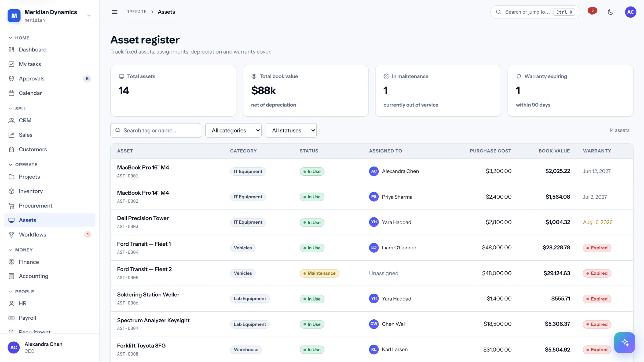This screenshot has height=362, width=644.
Task: Sort by PURCHASE COST column header
Action: tap(491, 151)
